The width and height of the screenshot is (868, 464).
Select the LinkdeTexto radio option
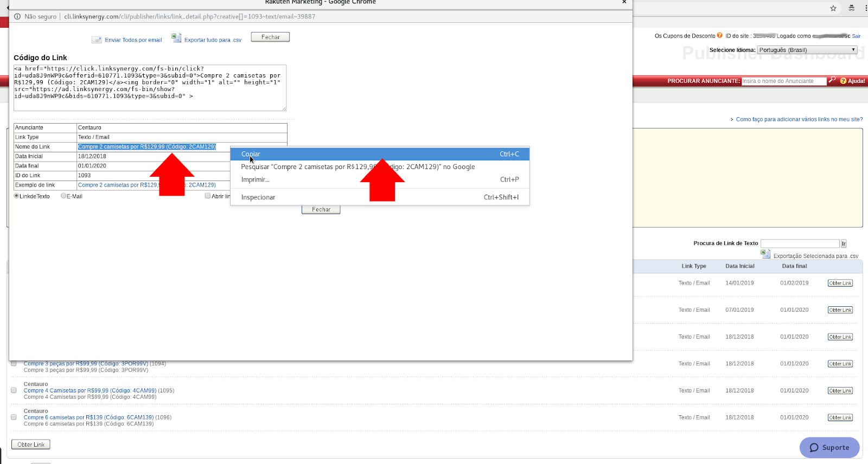(16, 196)
